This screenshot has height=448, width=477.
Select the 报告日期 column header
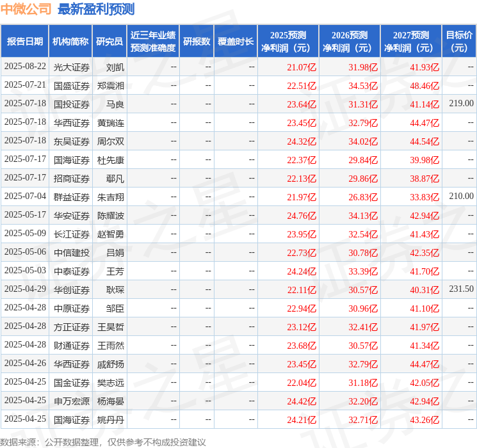point(25,41)
